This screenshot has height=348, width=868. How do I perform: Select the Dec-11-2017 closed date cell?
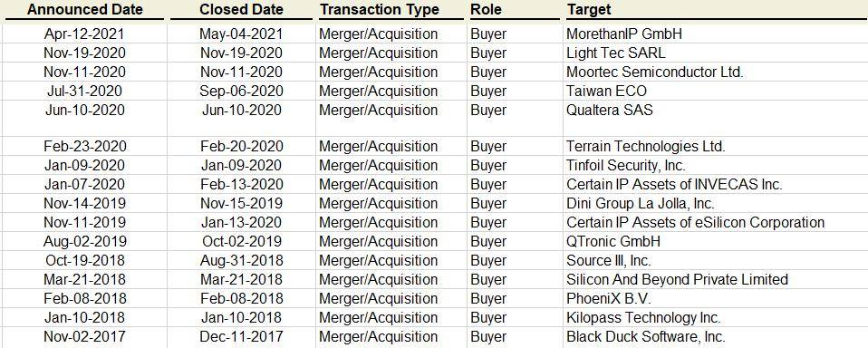click(241, 336)
